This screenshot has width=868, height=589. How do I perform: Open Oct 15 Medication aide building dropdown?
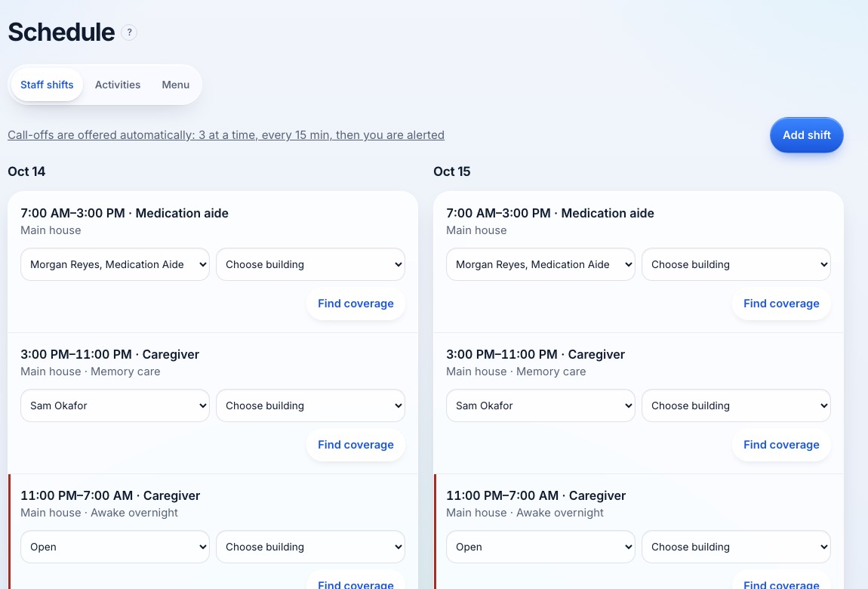(736, 264)
